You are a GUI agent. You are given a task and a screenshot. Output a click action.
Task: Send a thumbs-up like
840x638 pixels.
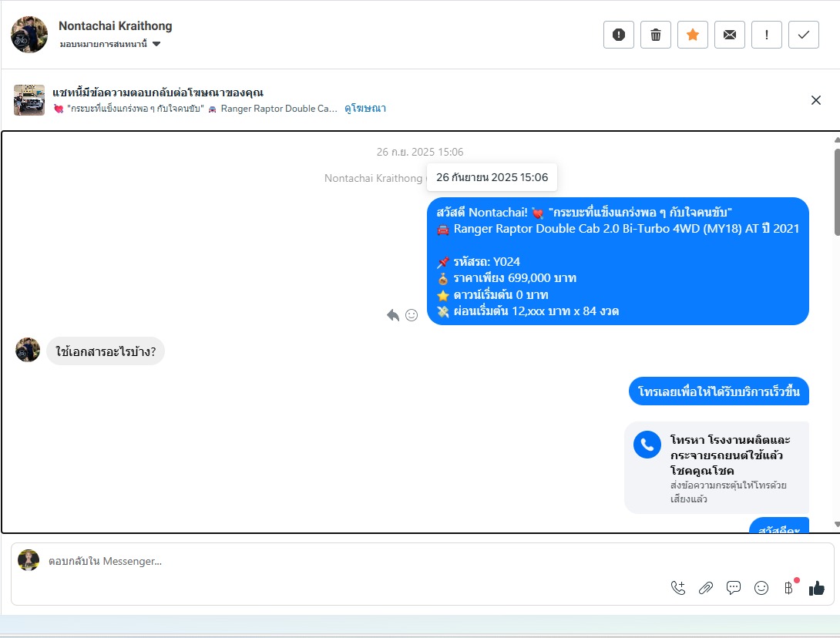tap(817, 588)
